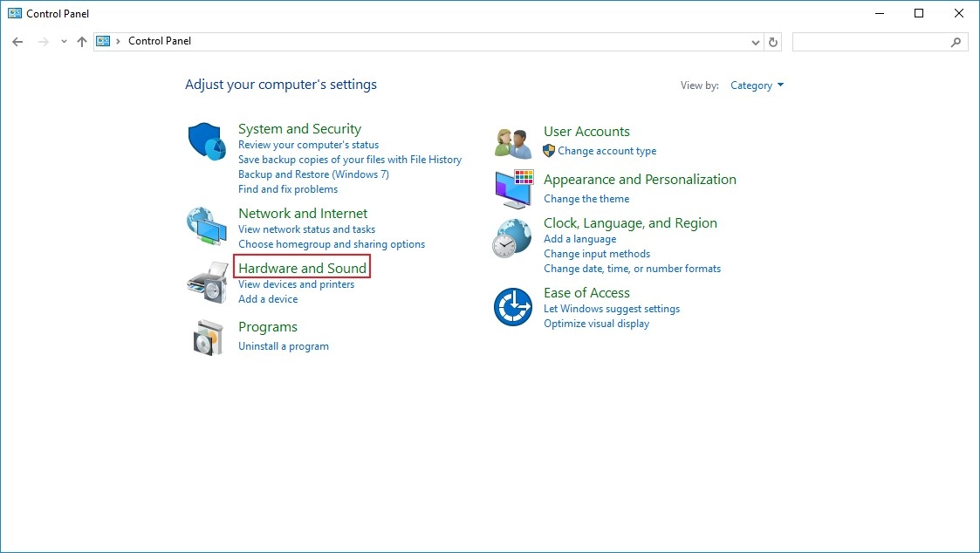Click the Control Panel breadcrumb in address bar
The image size is (980, 553).
160,41
